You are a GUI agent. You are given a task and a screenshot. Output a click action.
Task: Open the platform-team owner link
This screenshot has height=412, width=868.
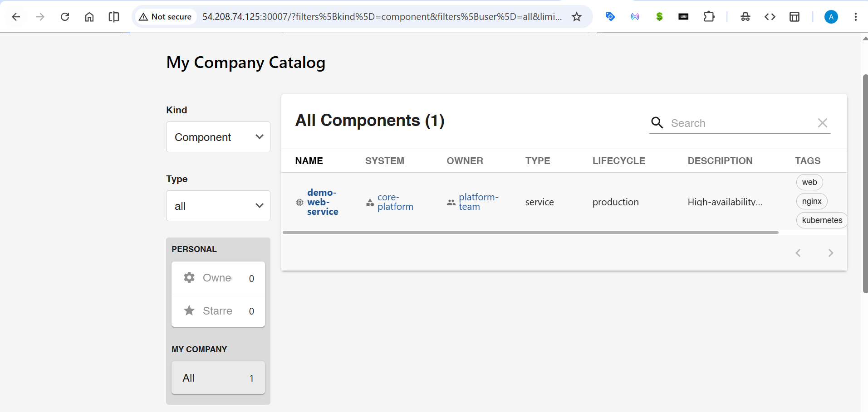tap(478, 202)
